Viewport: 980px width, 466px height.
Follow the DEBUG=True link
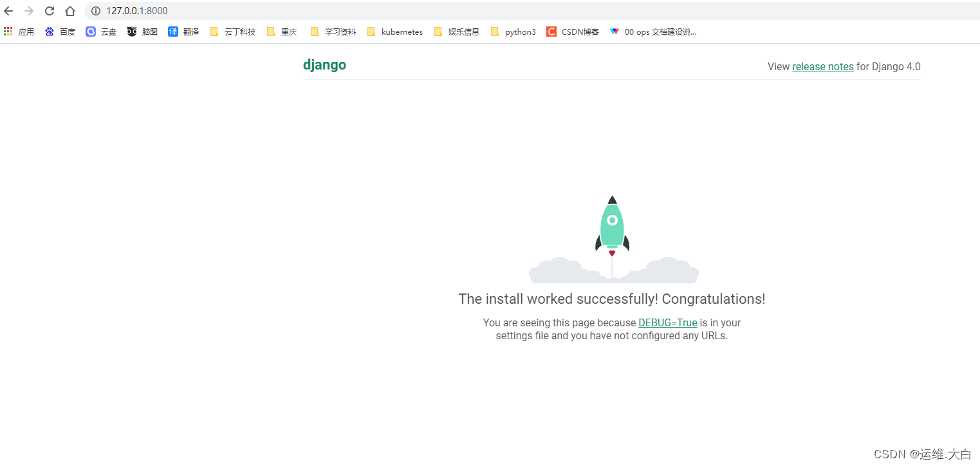(x=668, y=322)
